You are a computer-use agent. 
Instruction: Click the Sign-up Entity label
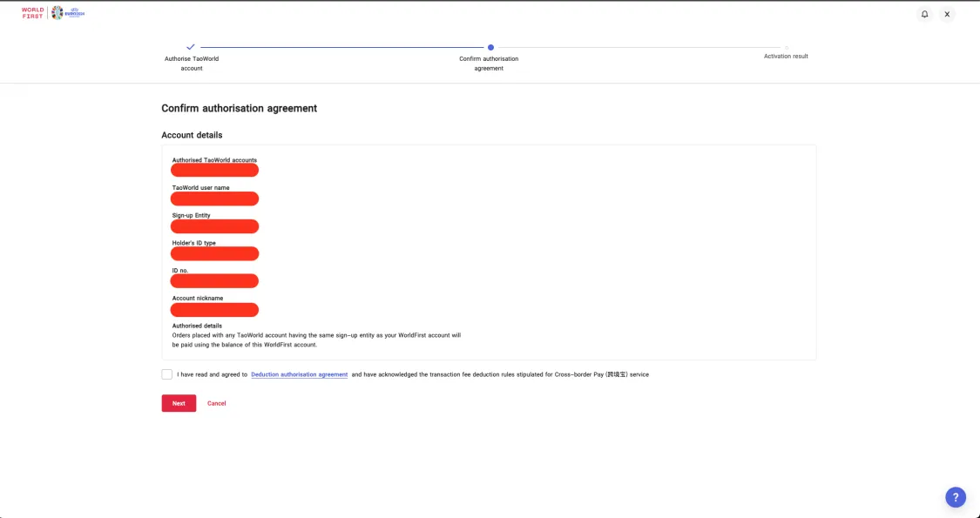coord(192,215)
